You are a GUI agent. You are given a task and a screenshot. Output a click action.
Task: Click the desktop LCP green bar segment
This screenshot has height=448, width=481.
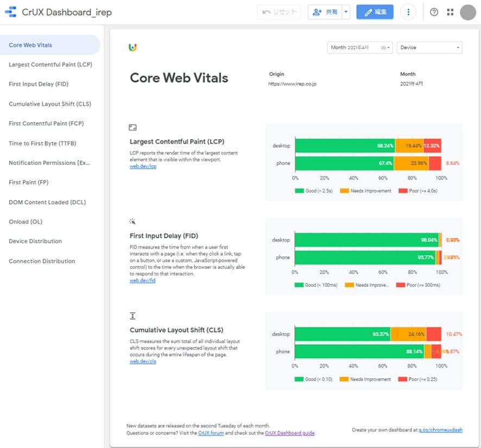coord(344,146)
